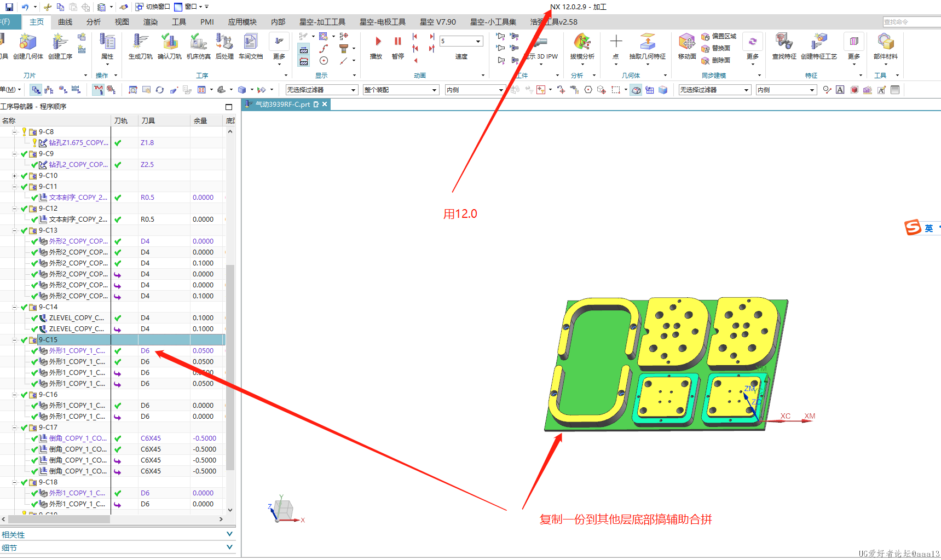The image size is (941, 560).
Task: Switch to the Analysis (分析) ribbon tab
Action: click(x=94, y=22)
